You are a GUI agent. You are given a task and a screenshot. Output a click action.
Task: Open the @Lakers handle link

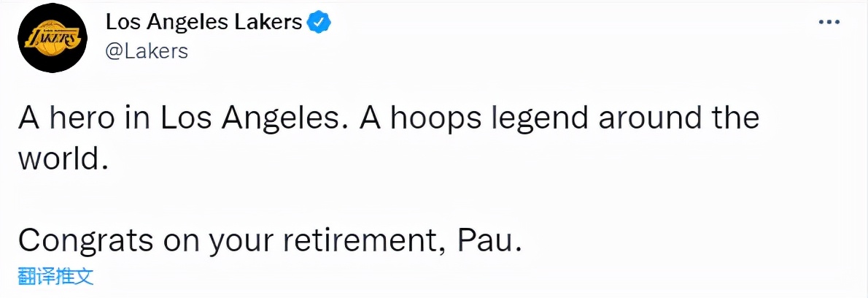coord(147,50)
